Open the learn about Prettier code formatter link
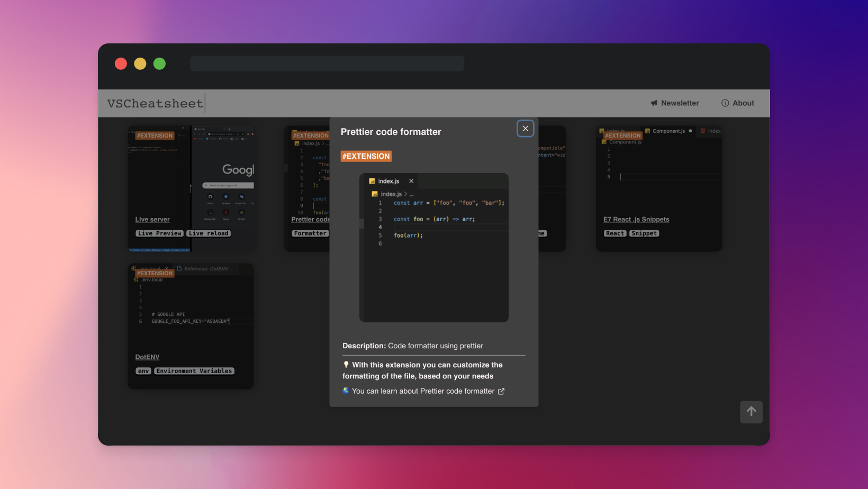The image size is (868, 489). [x=423, y=391]
